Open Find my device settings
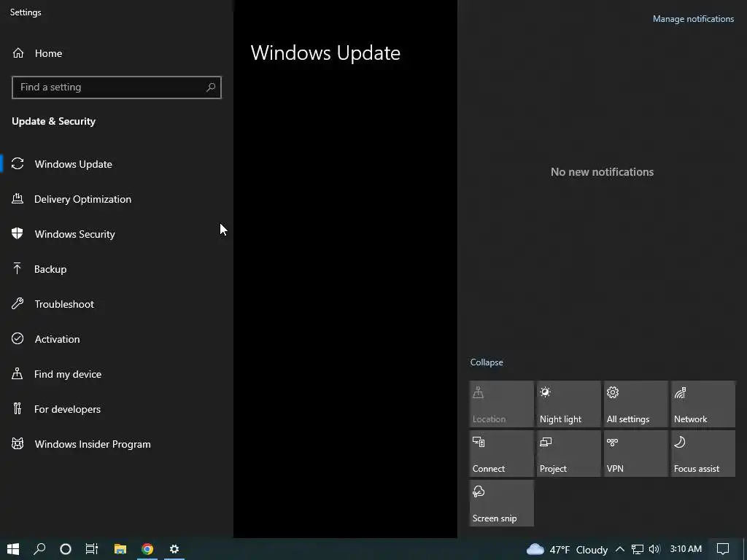 click(x=116, y=374)
